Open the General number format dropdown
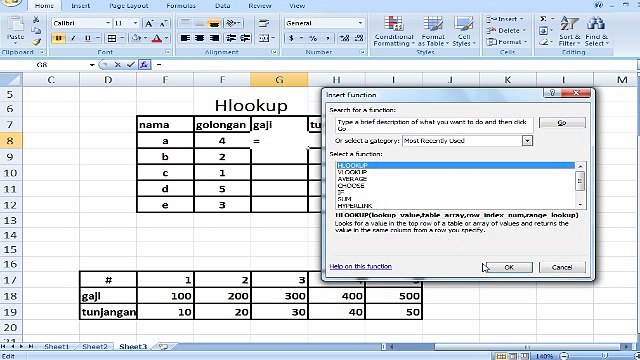This screenshot has width=640, height=360. [x=360, y=23]
